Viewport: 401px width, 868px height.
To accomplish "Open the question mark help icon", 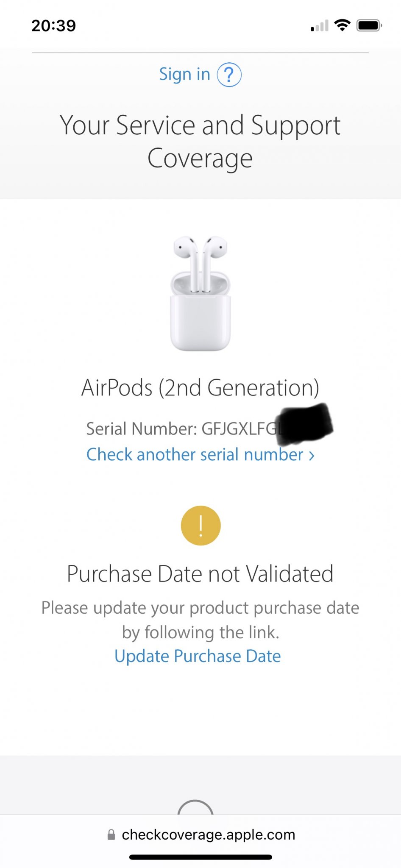I will click(x=229, y=75).
